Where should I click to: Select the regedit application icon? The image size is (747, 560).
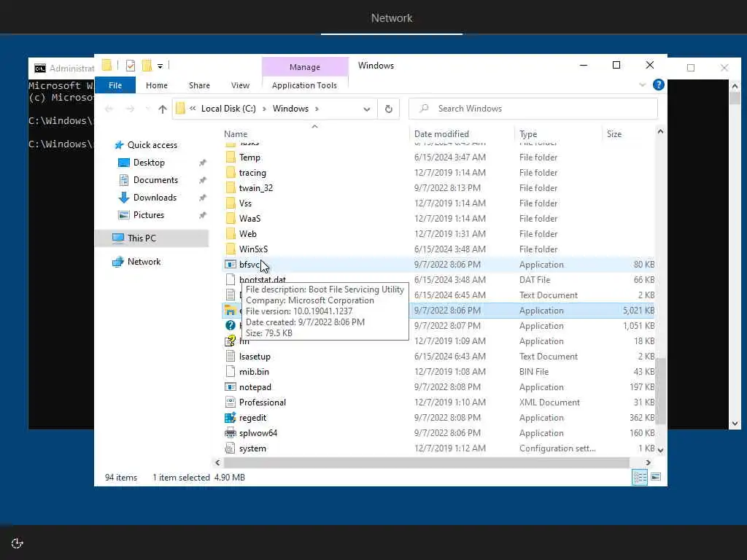coord(231,418)
